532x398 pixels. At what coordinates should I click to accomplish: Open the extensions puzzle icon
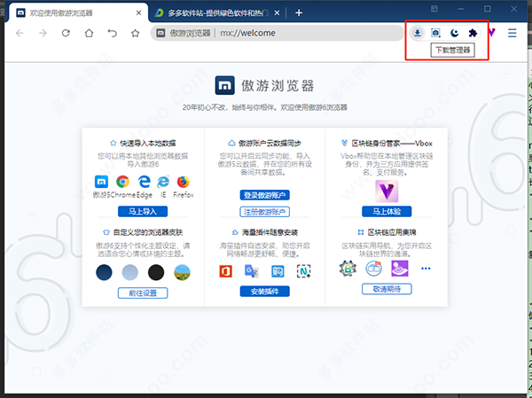[473, 33]
